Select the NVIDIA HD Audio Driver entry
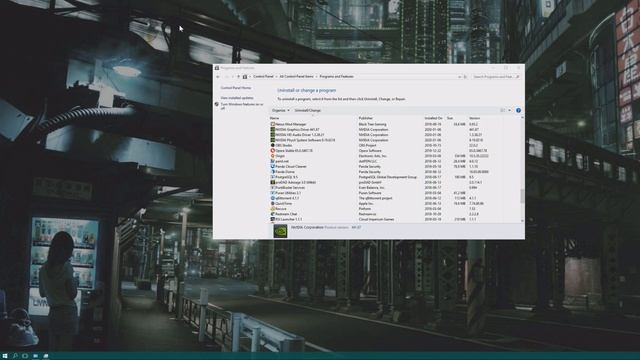Screen dimensions: 640x360 tap(297, 135)
